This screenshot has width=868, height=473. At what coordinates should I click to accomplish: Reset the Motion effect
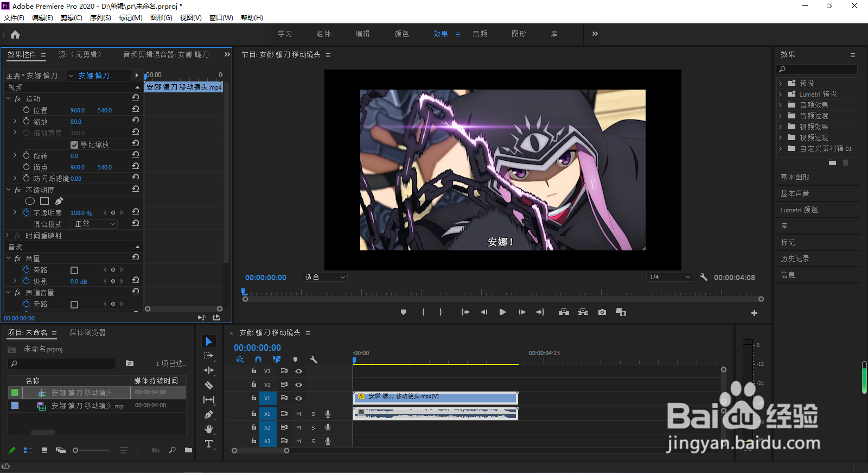136,98
